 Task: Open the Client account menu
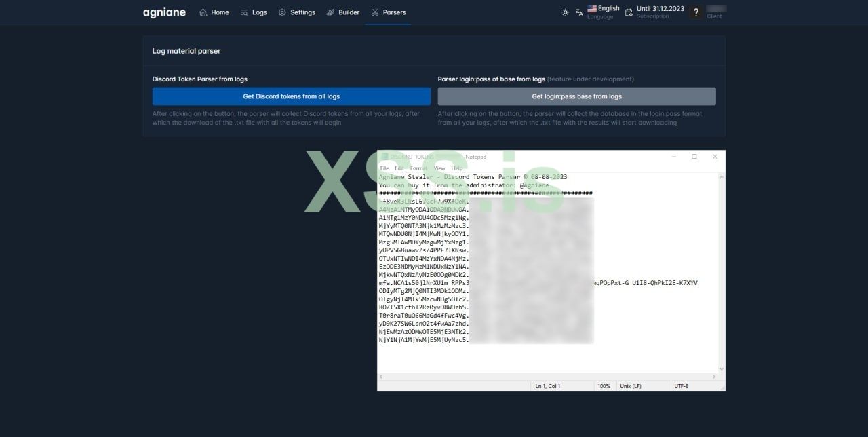716,12
